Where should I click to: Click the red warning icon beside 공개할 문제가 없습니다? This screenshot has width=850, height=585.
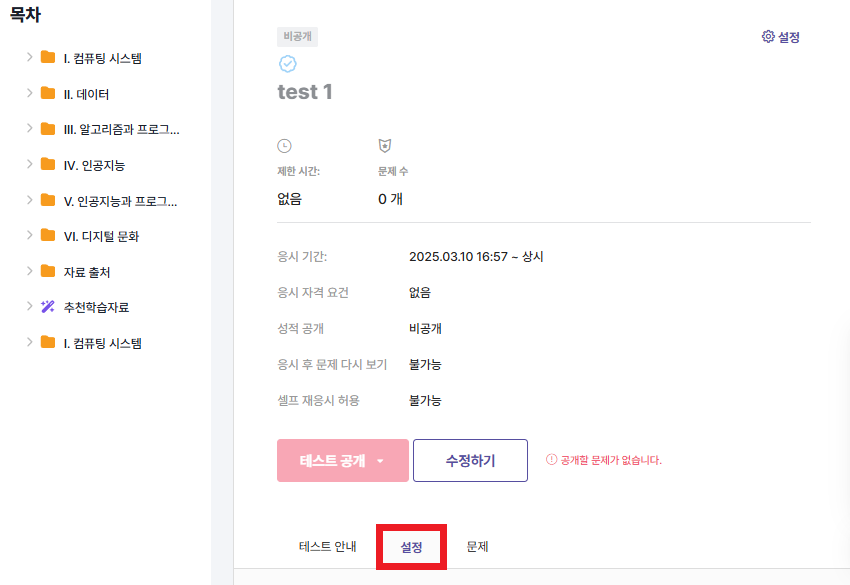(551, 460)
